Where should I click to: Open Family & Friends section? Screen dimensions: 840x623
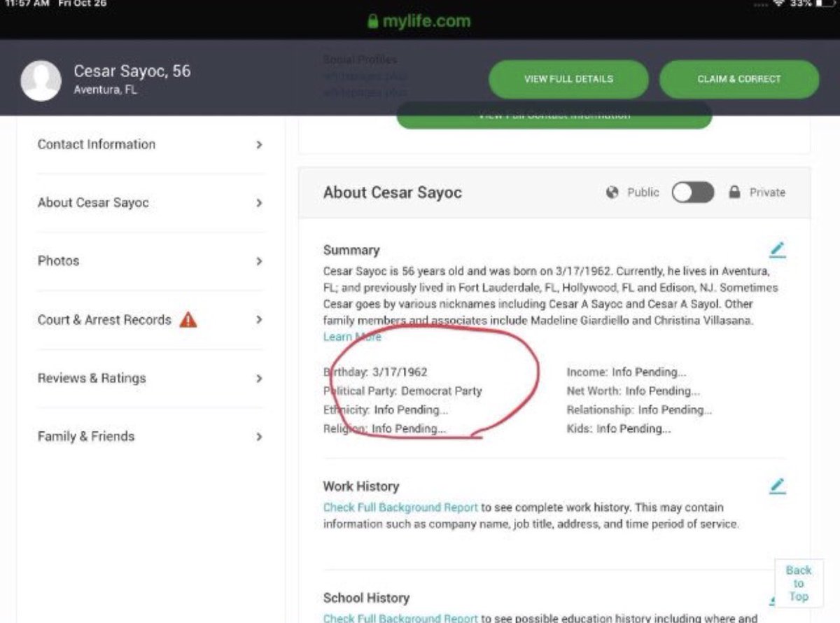tap(86, 436)
